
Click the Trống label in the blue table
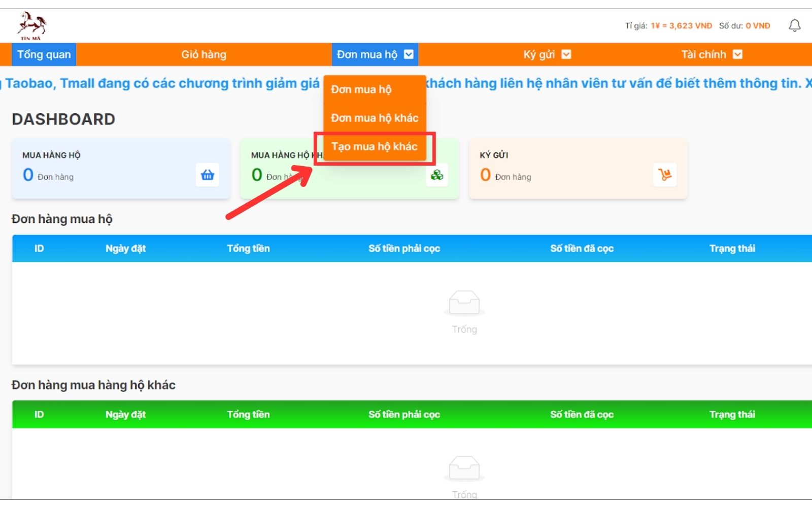coord(464,329)
